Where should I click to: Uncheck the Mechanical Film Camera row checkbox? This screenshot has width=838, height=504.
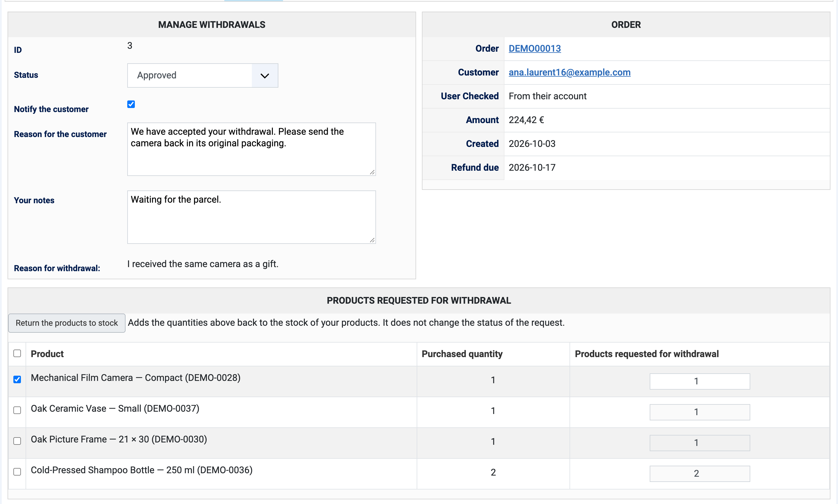tap(17, 379)
